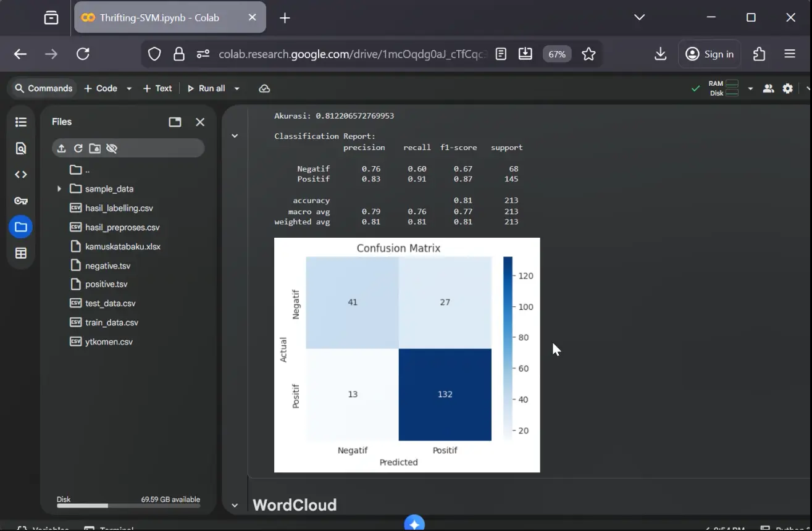The width and height of the screenshot is (812, 531).
Task: Open the code snippets panel
Action: [x=20, y=174]
